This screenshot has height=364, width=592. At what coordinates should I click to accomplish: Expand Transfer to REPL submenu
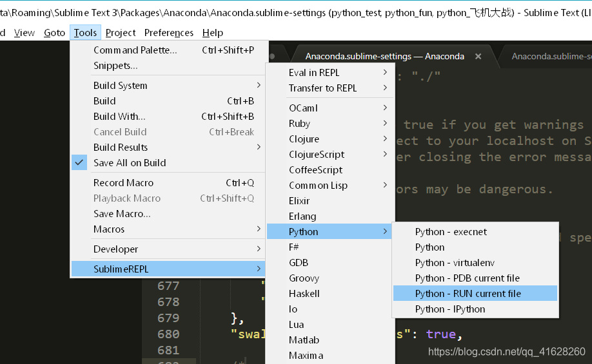pyautogui.click(x=330, y=88)
